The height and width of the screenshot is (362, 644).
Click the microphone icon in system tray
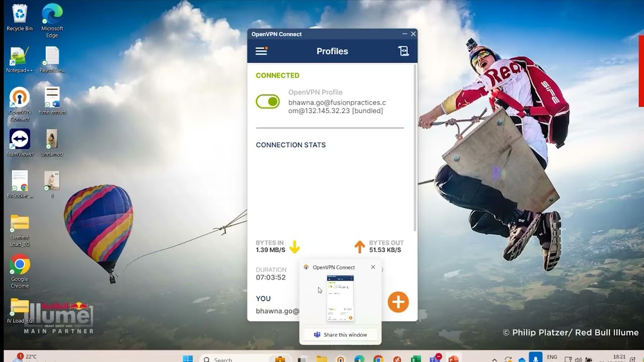point(536,357)
